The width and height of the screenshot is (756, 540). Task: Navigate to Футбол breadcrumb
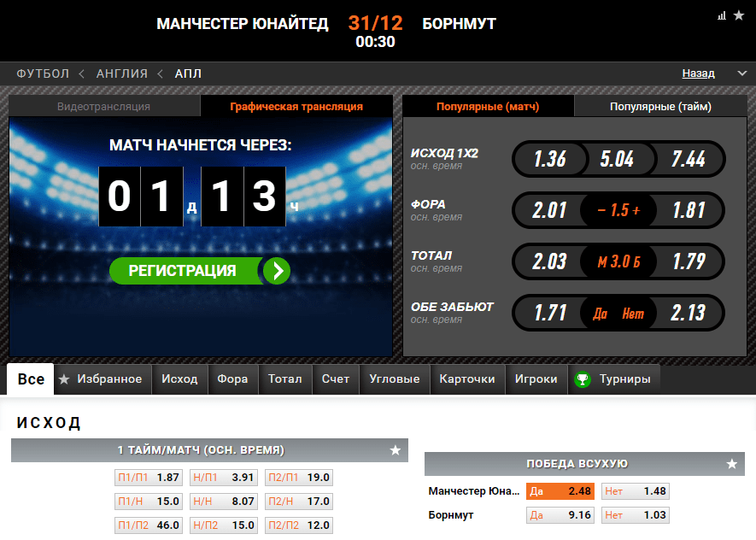click(x=43, y=73)
